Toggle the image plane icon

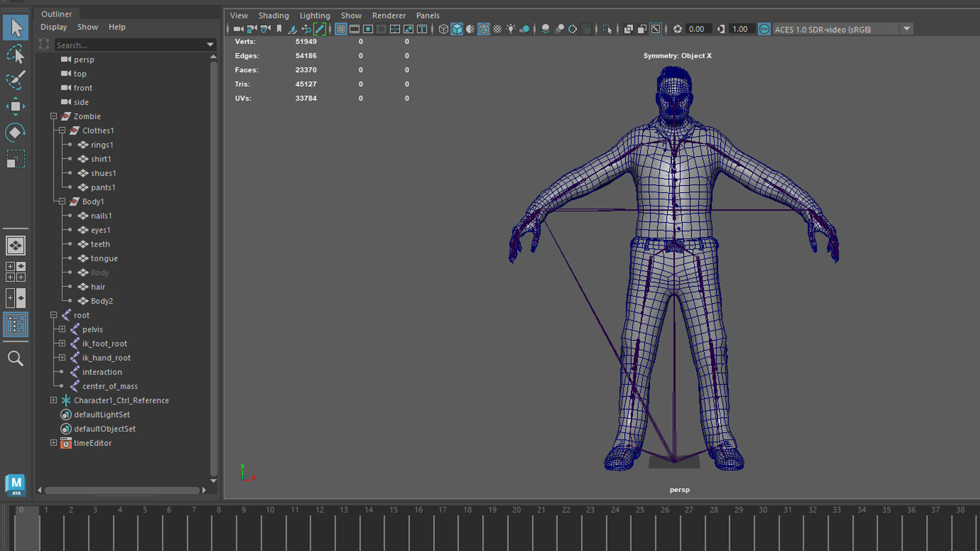[x=292, y=29]
